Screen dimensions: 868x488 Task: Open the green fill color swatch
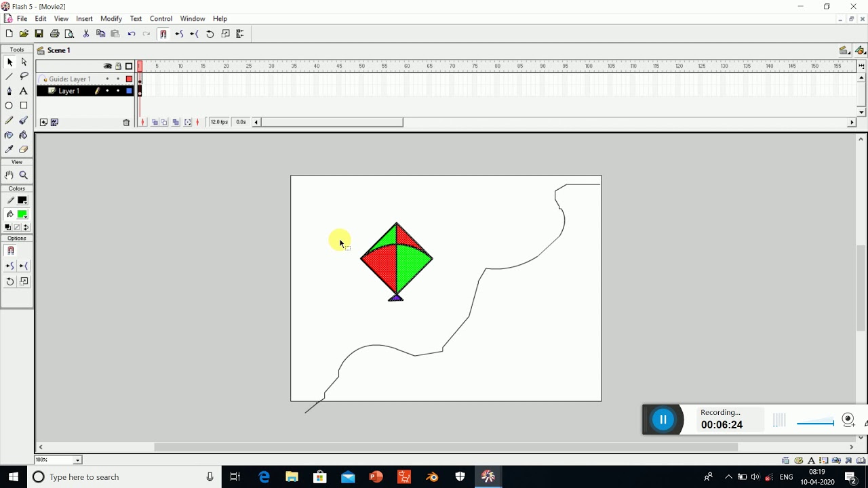22,214
